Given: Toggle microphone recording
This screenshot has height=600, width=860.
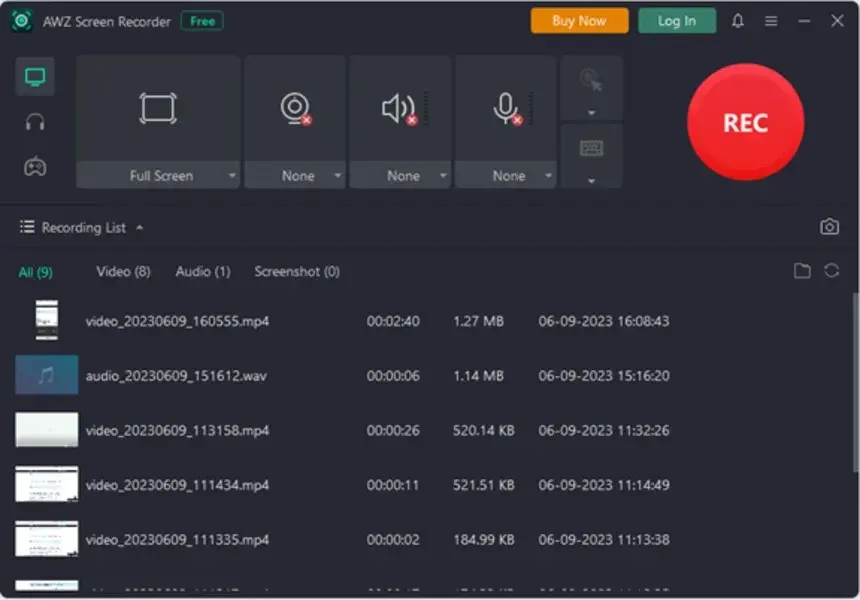Looking at the screenshot, I should pyautogui.click(x=506, y=109).
